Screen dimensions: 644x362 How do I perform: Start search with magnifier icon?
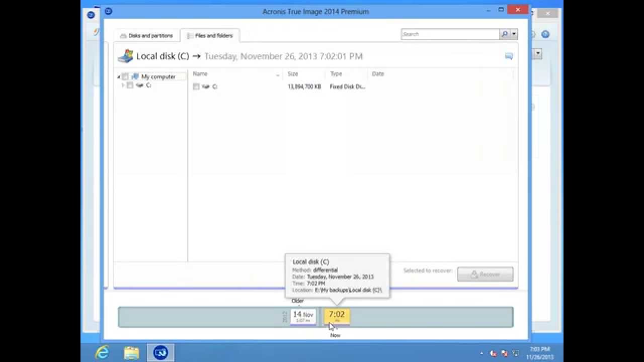[504, 34]
